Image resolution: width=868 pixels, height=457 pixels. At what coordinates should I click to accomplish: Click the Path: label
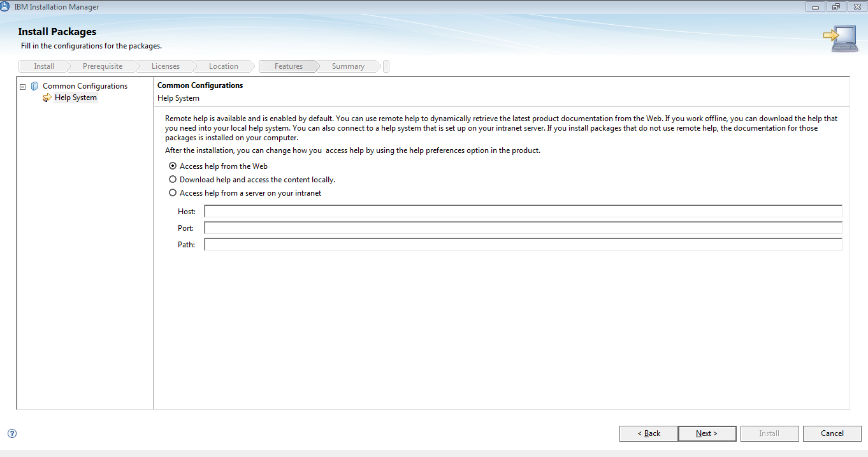[x=186, y=245]
